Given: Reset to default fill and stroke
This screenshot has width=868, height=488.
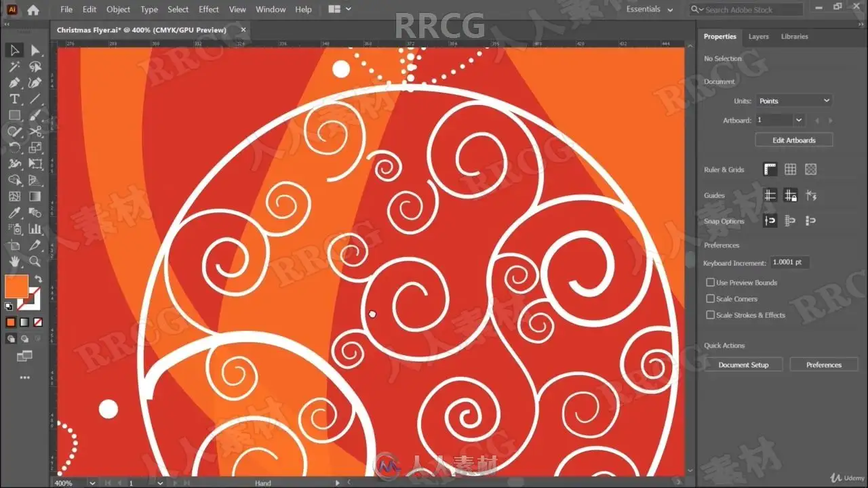Looking at the screenshot, I should (x=9, y=306).
